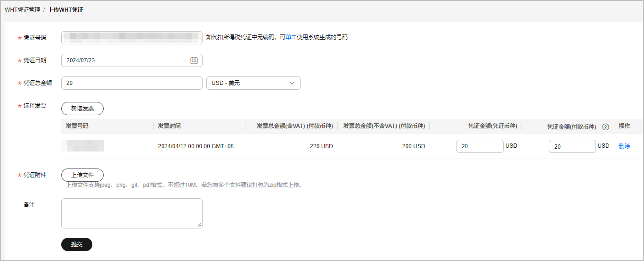Click help icon beside 凭证金额(付款币种) header
The image size is (644, 261).
[x=606, y=127]
